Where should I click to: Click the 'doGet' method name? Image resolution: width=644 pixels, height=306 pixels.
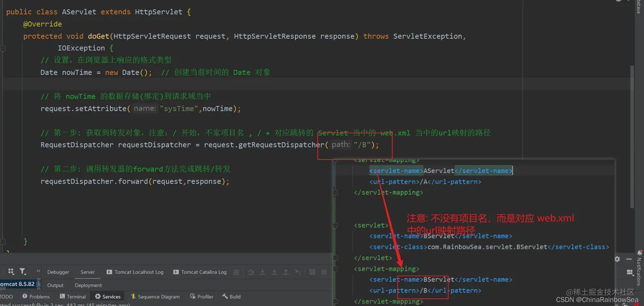(98, 36)
